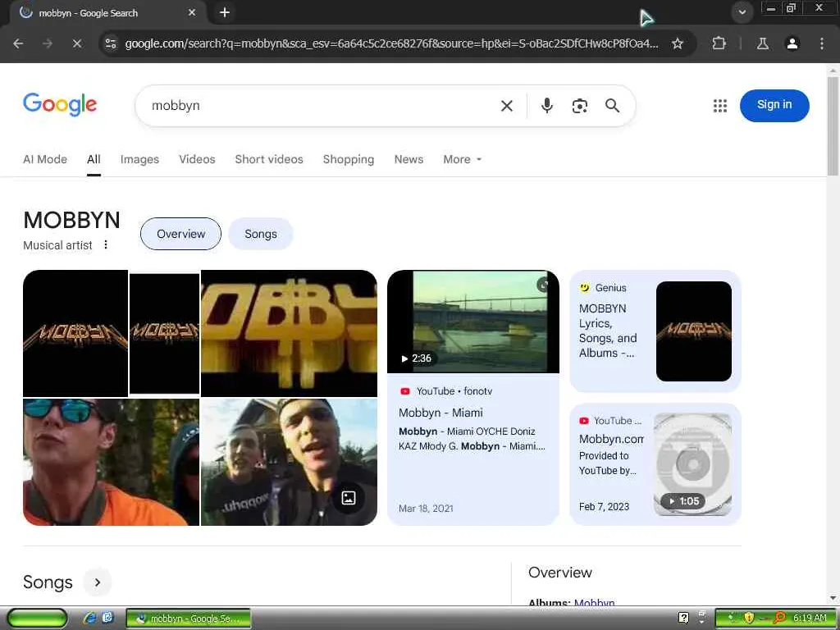Screen dimensions: 840x630
Task: Select the Songs chip
Action: coord(261,234)
